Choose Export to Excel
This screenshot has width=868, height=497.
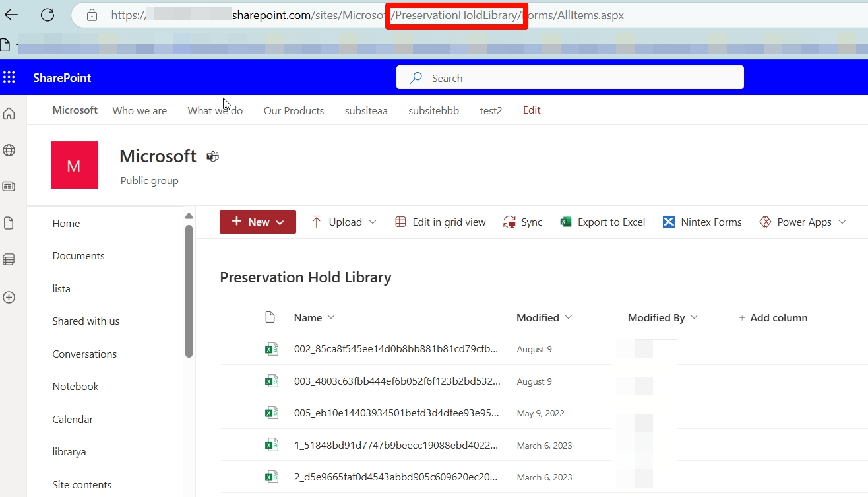[x=602, y=222]
